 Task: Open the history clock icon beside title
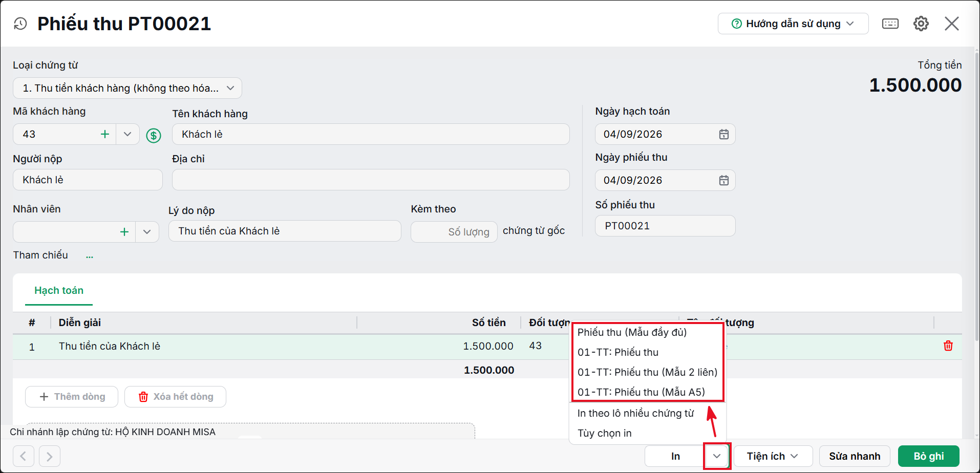point(20,24)
